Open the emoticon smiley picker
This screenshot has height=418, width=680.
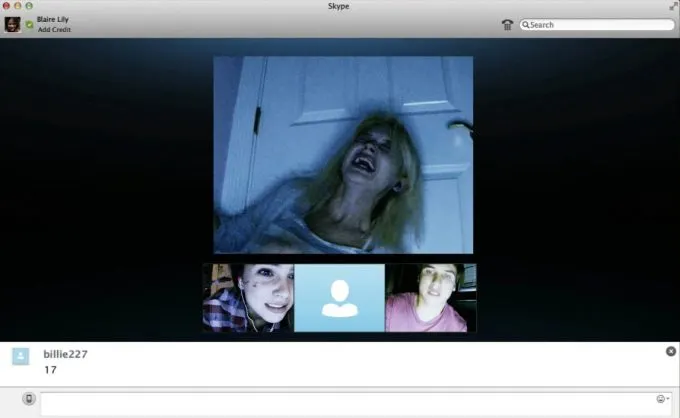(661, 399)
